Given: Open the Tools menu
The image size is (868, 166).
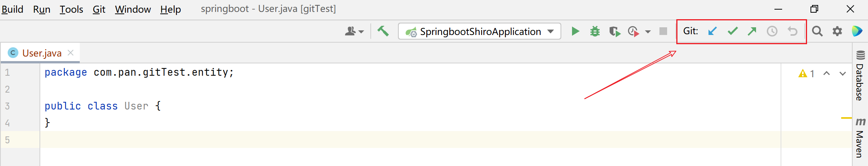Looking at the screenshot, I should (71, 9).
